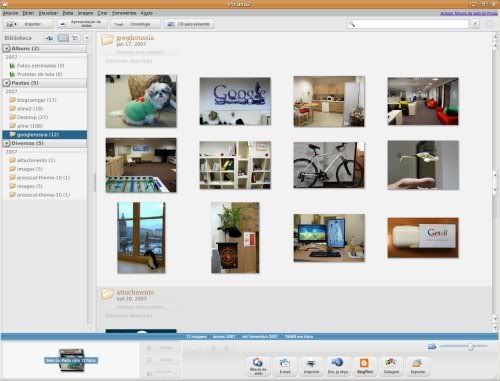Select the googlerussia (12) folder
The width and height of the screenshot is (500, 381).
click(x=44, y=135)
